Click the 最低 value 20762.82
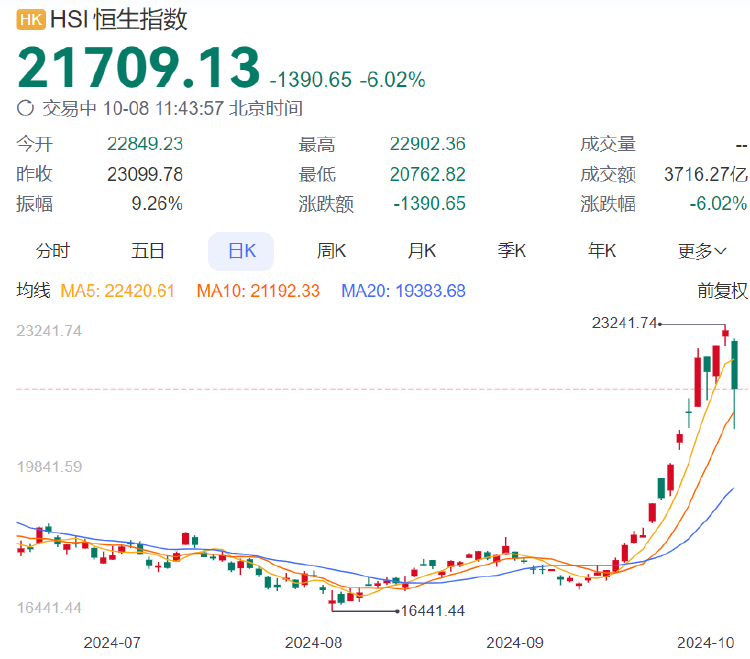Screen dimensions: 750x659 [428, 175]
